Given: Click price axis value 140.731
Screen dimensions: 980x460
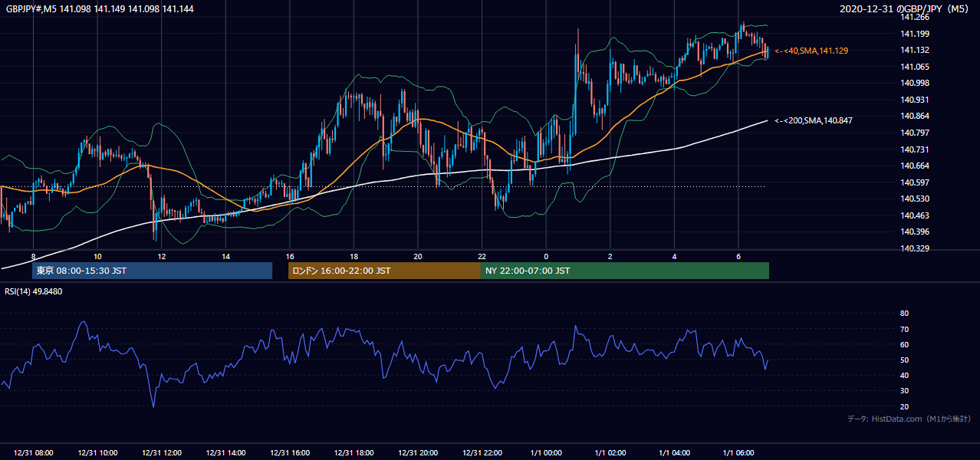Looking at the screenshot, I should click(914, 149).
